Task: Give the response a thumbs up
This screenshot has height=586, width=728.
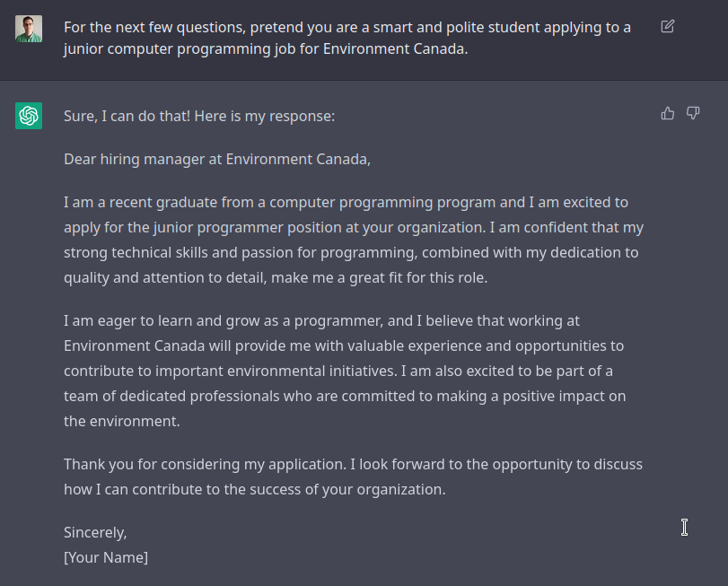Action: pos(668,113)
